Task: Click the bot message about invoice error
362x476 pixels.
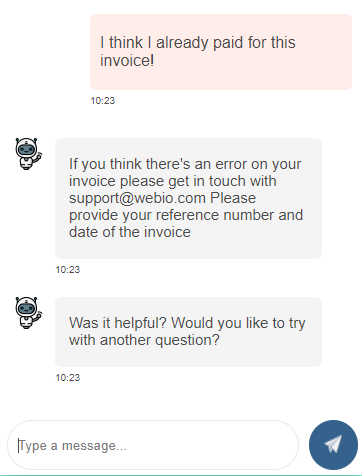Action: (x=188, y=198)
